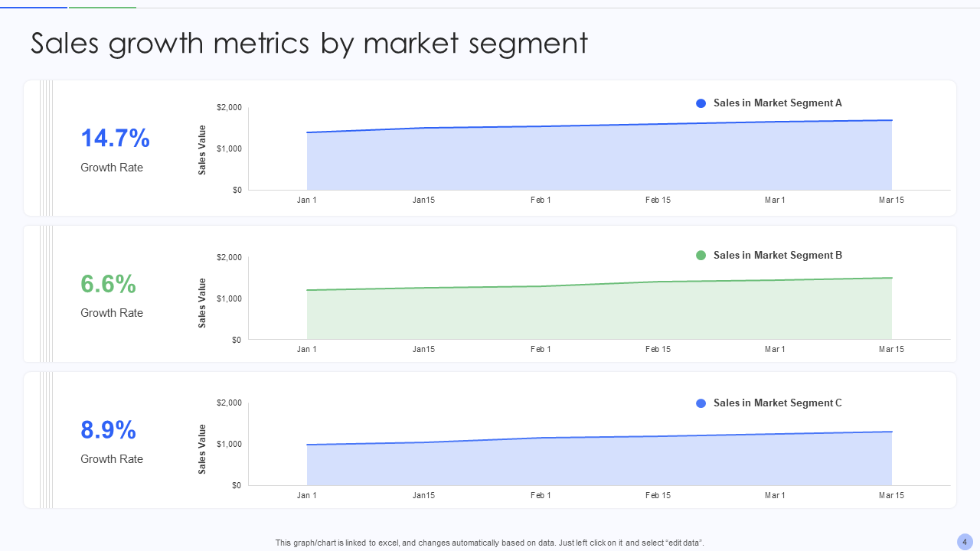Select 'Sales in Market Segment C' legend text
Screen dimensions: 980x551
point(778,403)
